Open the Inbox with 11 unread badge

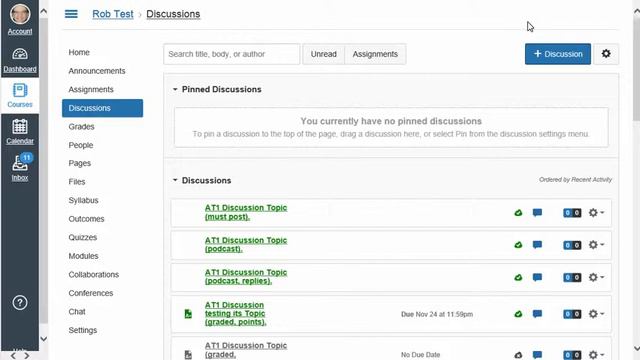point(20,167)
